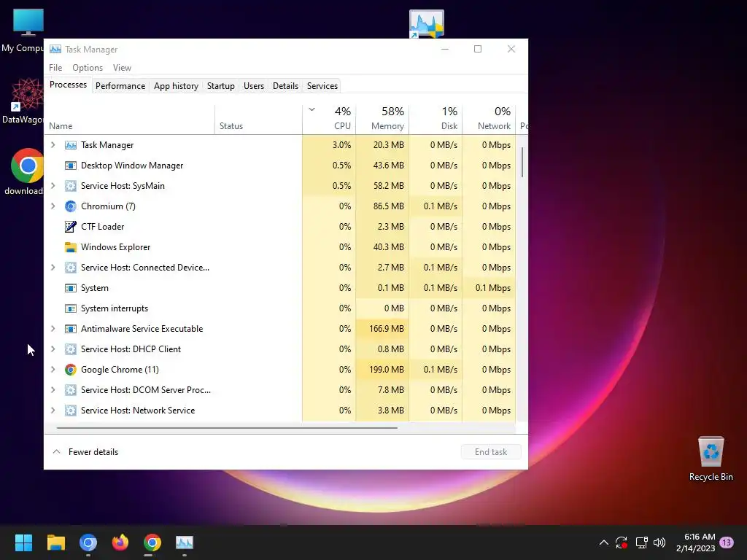The width and height of the screenshot is (747, 560).
Task: Sort processes by Disk column
Action: pos(436,119)
